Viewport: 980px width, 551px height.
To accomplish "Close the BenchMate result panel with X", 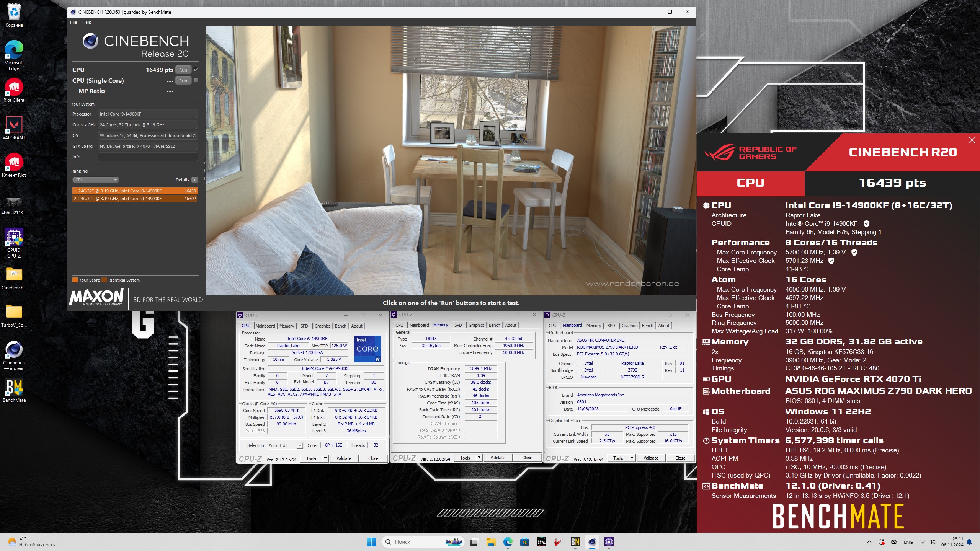I will [x=972, y=140].
